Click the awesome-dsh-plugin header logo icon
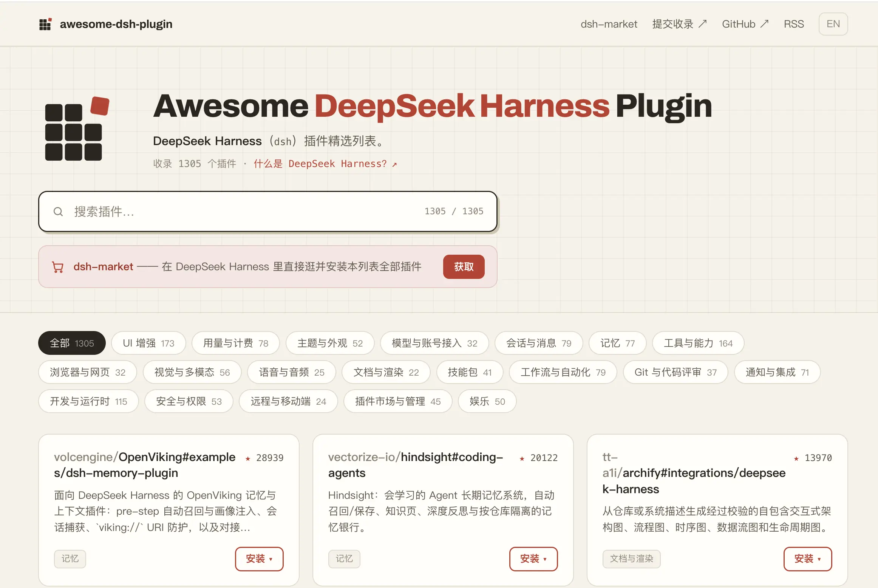The width and height of the screenshot is (878, 588). point(45,24)
